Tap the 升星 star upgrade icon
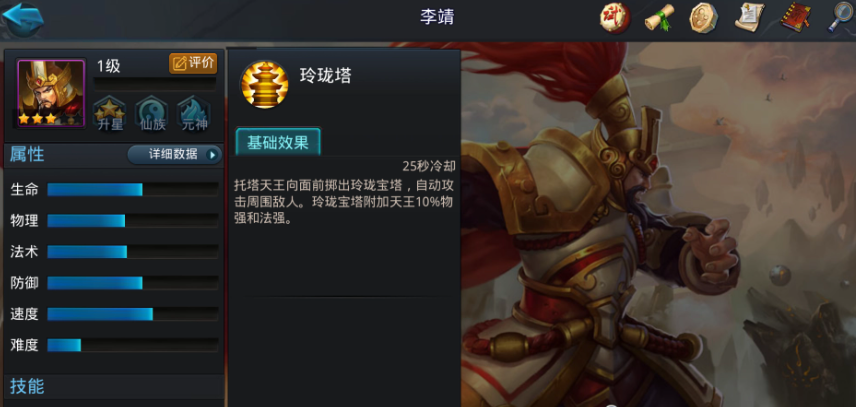856x407 pixels. (x=110, y=114)
